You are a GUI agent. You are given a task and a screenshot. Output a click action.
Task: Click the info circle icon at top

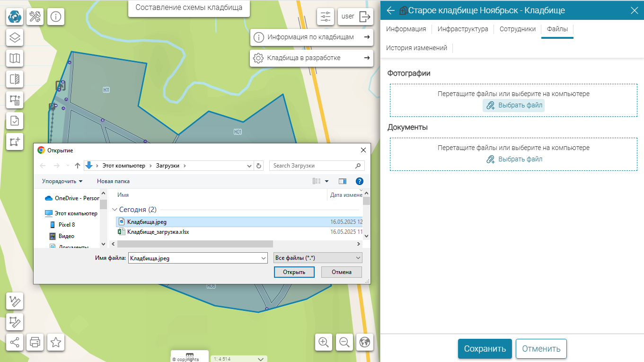(x=56, y=17)
